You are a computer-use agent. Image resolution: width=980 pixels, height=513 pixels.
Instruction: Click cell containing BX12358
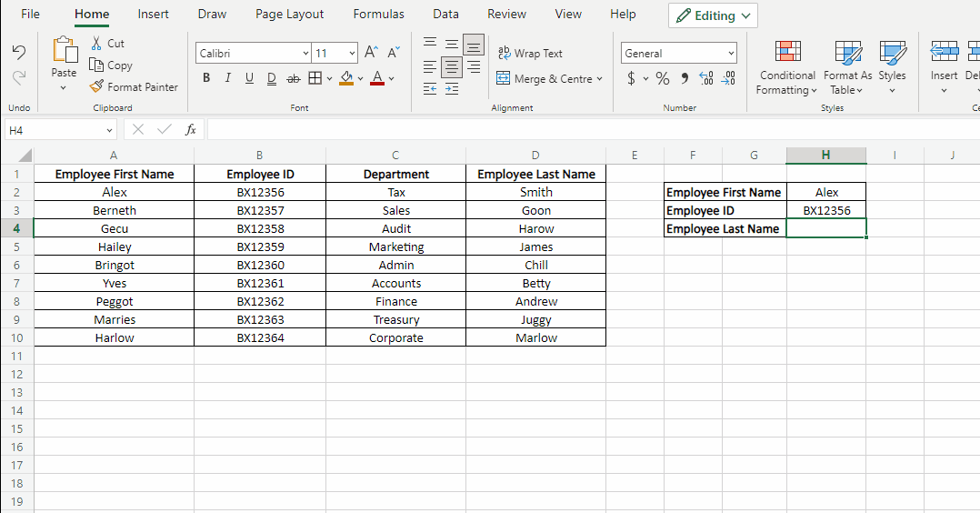click(x=260, y=228)
